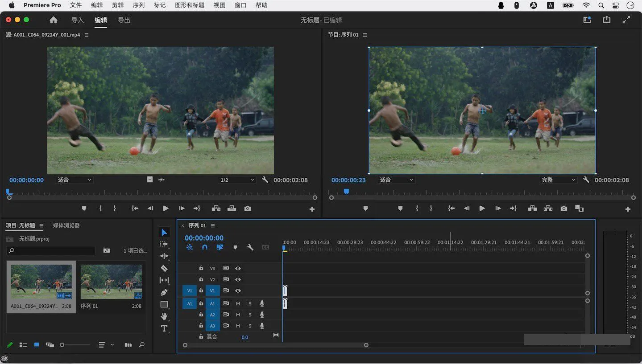Select the 序列 01 thumbnail in Project panel
The image size is (642, 364).
111,282
